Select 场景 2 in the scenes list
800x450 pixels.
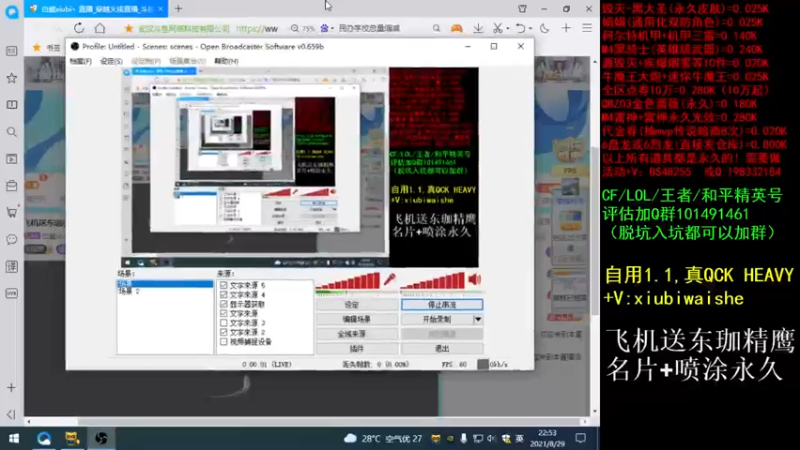coord(129,291)
